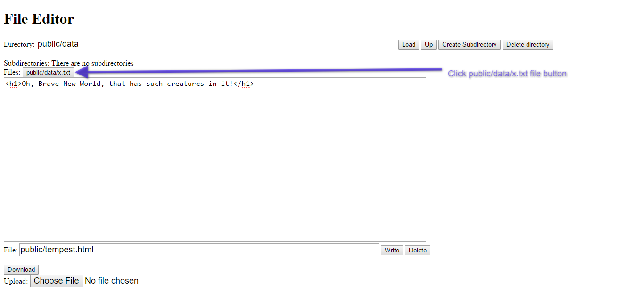The width and height of the screenshot is (644, 301).
Task: Click the Download button
Action: coord(21,269)
